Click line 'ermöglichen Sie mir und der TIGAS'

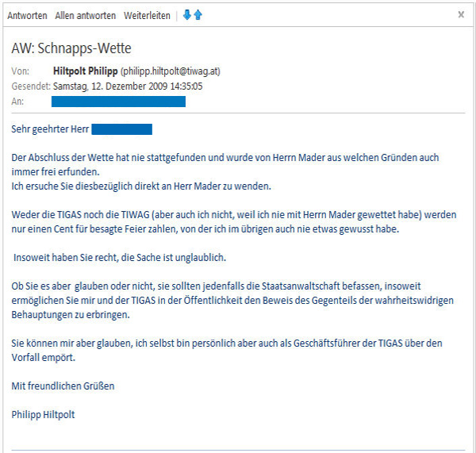pyautogui.click(x=232, y=300)
